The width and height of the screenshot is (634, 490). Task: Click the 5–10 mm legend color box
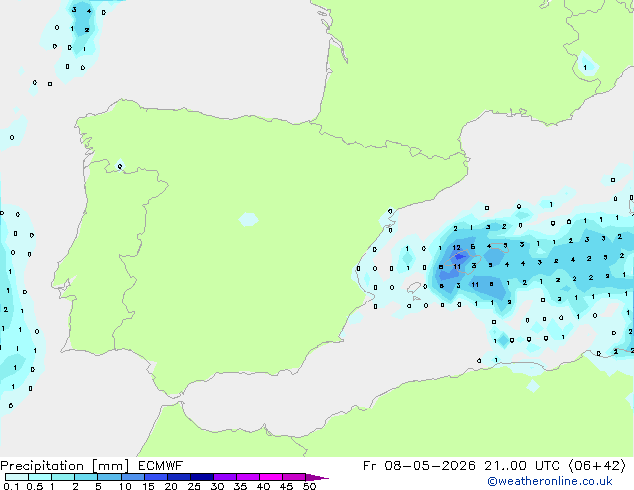coord(109,477)
